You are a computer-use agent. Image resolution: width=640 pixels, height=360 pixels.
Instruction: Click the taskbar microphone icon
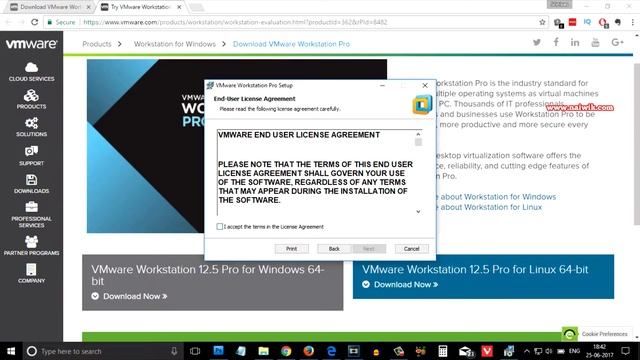click(x=174, y=351)
